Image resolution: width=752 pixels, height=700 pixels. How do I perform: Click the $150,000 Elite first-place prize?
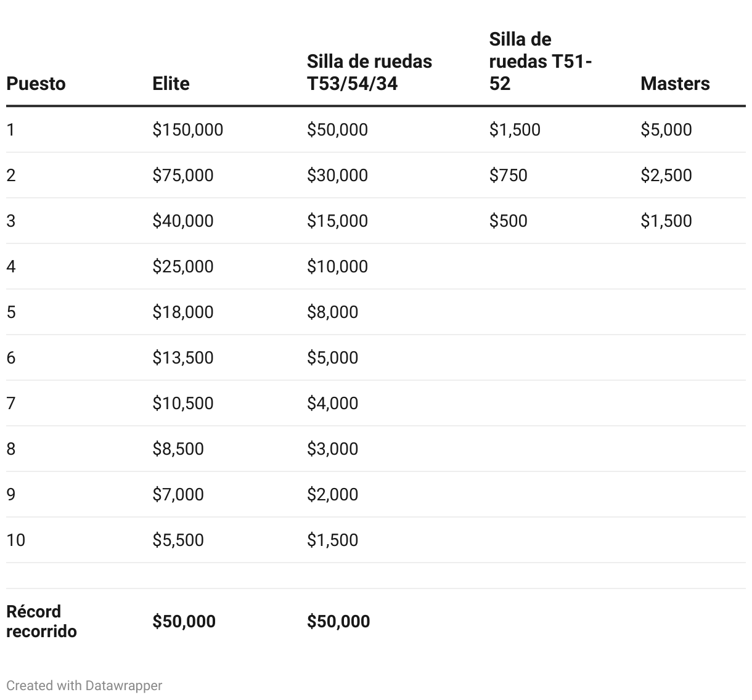188,130
